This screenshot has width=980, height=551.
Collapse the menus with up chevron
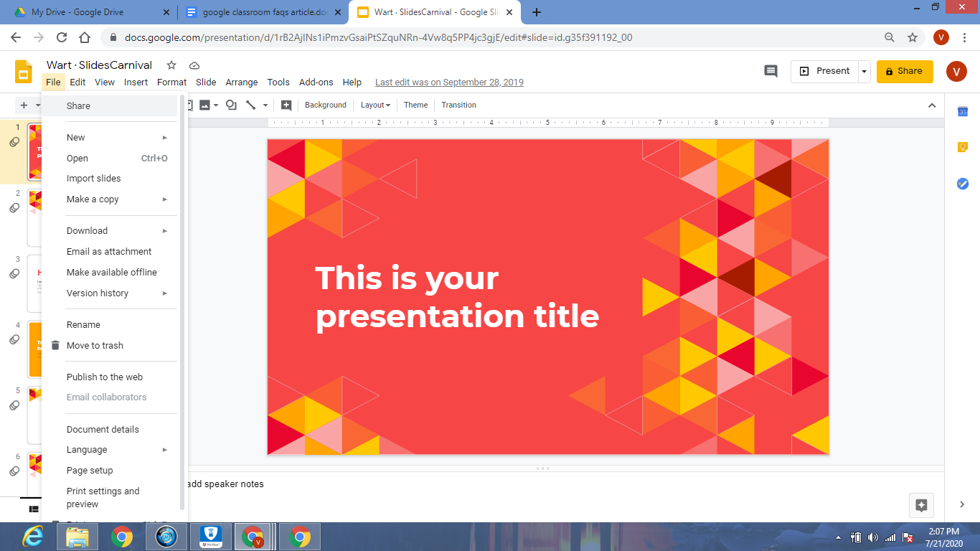[x=932, y=105]
